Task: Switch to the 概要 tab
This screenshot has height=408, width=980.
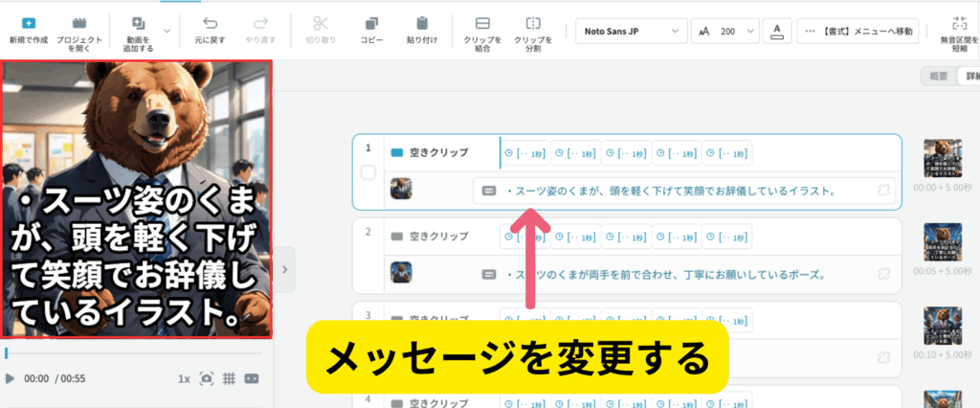Action: 939,77
